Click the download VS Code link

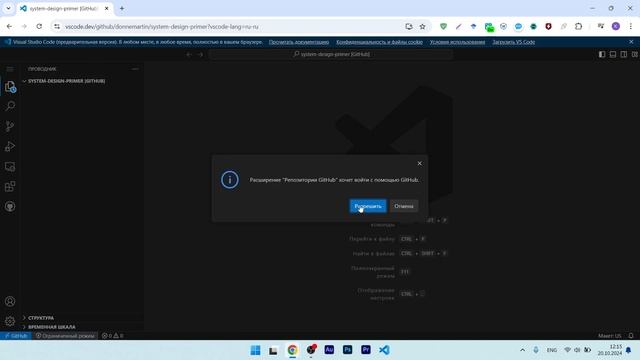click(x=513, y=42)
